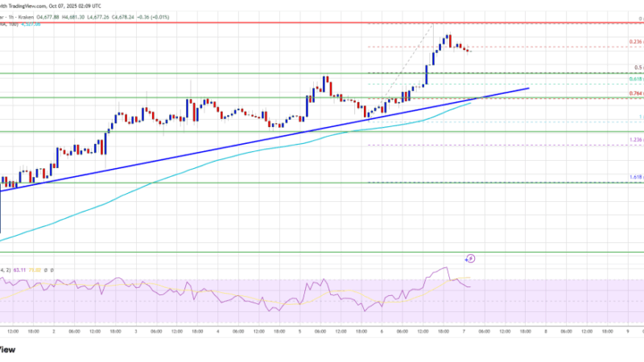Click the 0.5 Fibonacci level label

click(x=638, y=68)
